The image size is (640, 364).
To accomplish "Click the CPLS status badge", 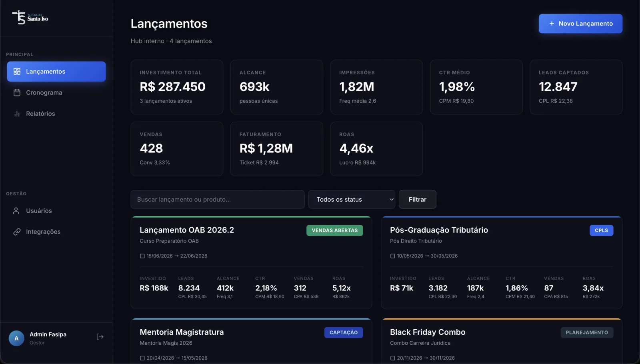I will (601, 230).
